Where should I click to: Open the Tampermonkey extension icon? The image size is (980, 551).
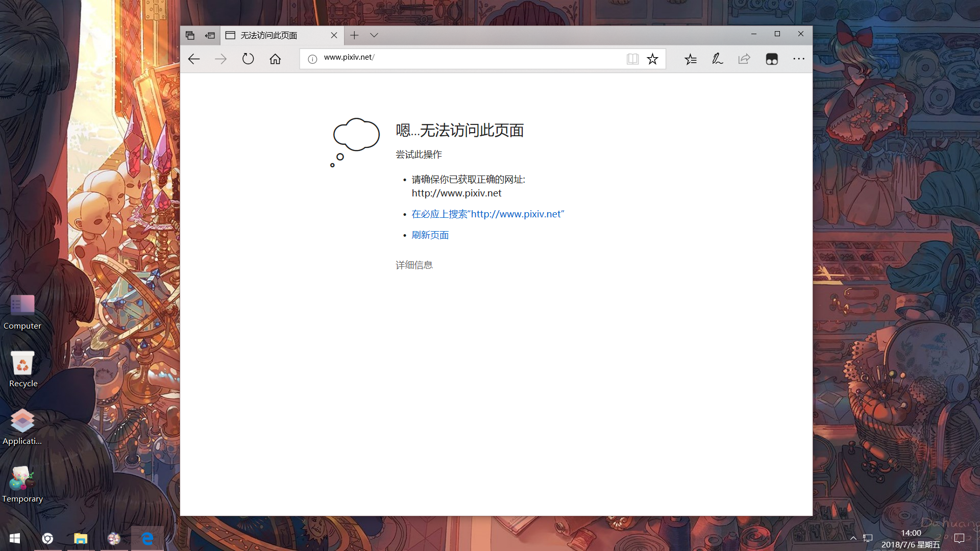pos(771,59)
